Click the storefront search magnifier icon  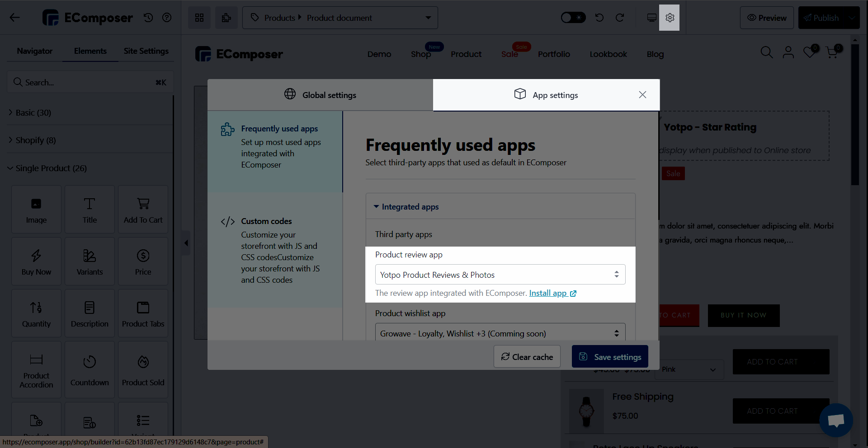[766, 52]
